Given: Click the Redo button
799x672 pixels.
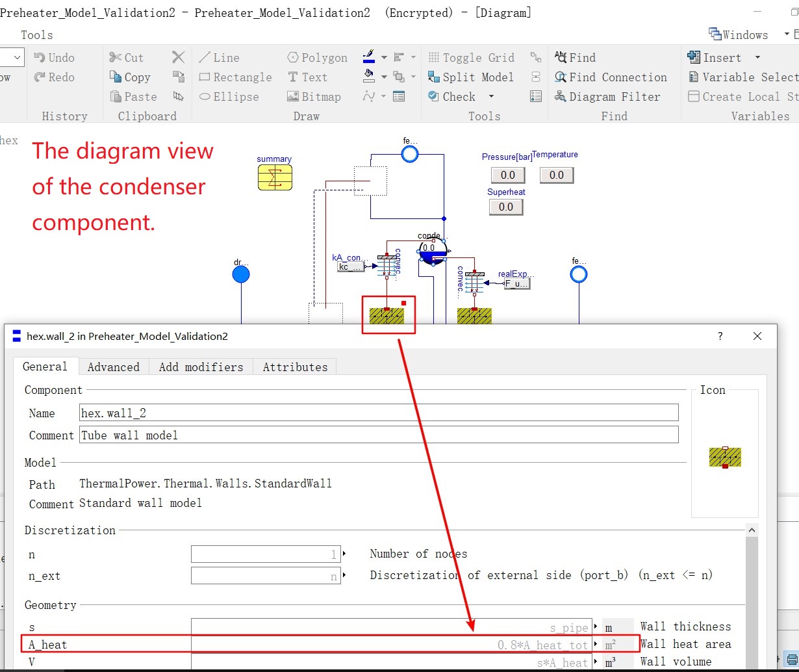Looking at the screenshot, I should pyautogui.click(x=54, y=77).
